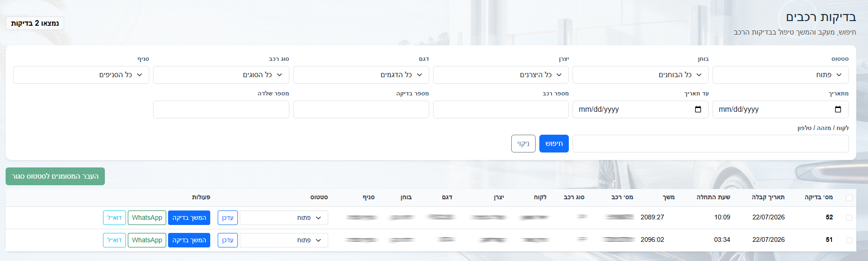Check the row checkbox for inspection 51
868x261 pixels.
point(849,240)
